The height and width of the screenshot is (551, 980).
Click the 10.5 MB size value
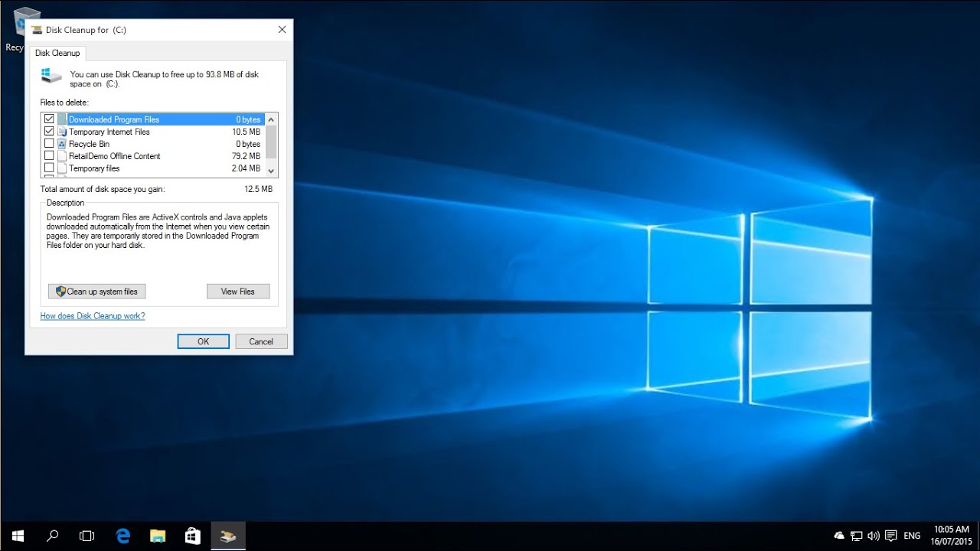[246, 132]
